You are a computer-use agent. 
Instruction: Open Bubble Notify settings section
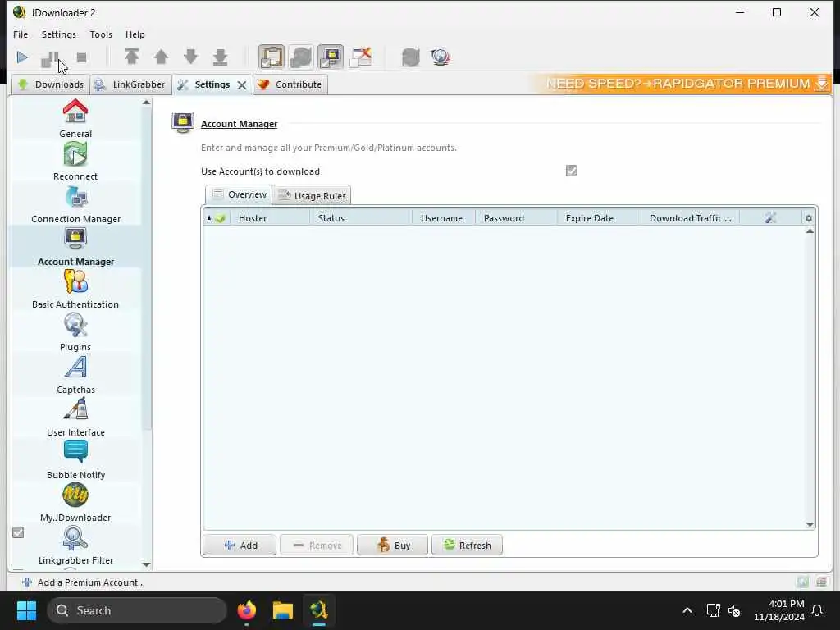coord(75,461)
